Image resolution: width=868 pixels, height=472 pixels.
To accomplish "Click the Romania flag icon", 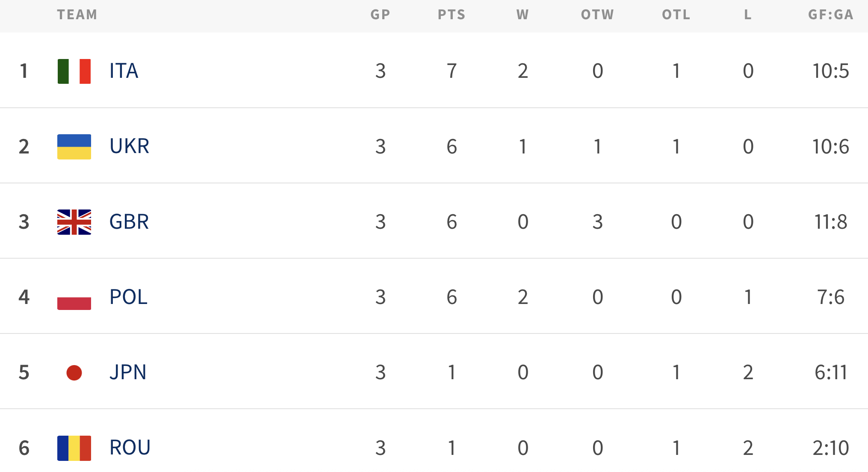I will [x=74, y=448].
